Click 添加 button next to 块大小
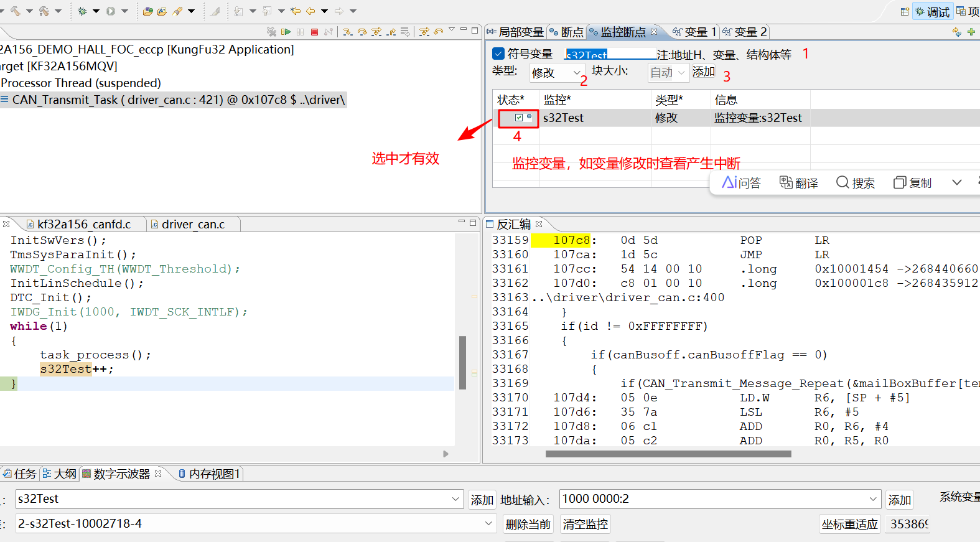This screenshot has width=980, height=542. 704,72
